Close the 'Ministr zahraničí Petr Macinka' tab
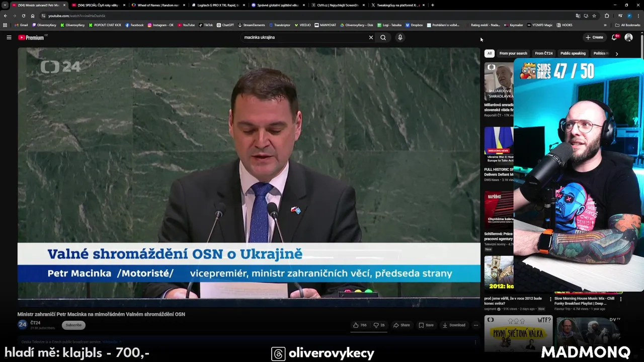Image resolution: width=644 pixels, height=362 pixels. pos(64,5)
